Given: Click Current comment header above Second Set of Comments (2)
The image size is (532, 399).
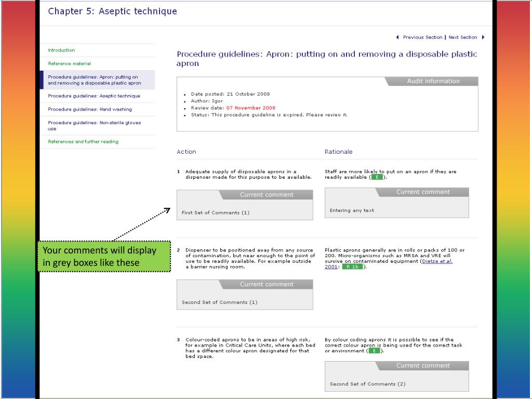Looking at the screenshot, I should (423, 366).
